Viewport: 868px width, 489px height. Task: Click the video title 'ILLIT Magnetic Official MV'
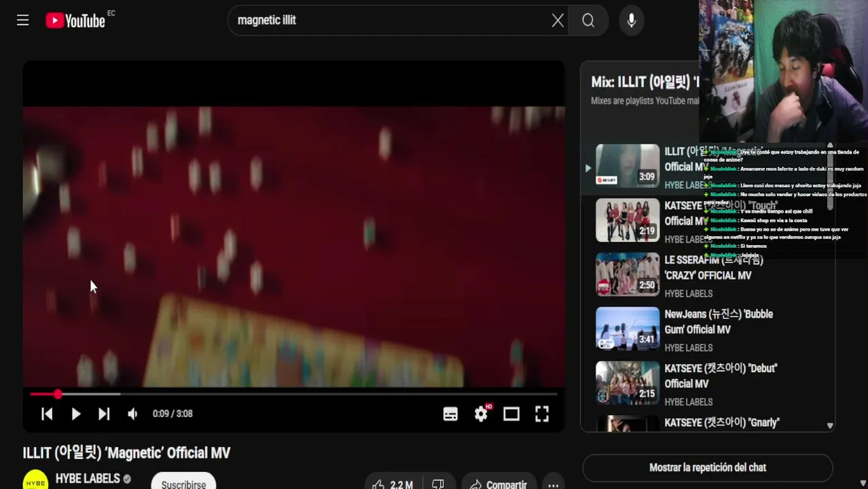(126, 453)
